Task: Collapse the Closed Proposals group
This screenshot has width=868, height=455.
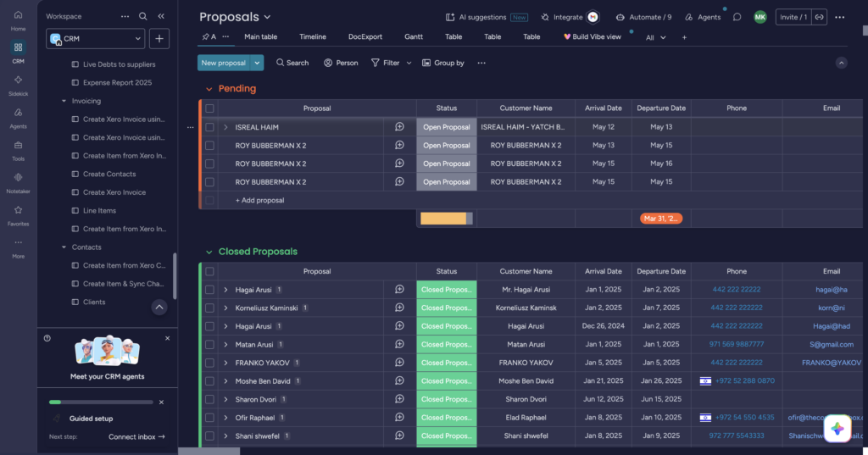Action: (x=209, y=252)
